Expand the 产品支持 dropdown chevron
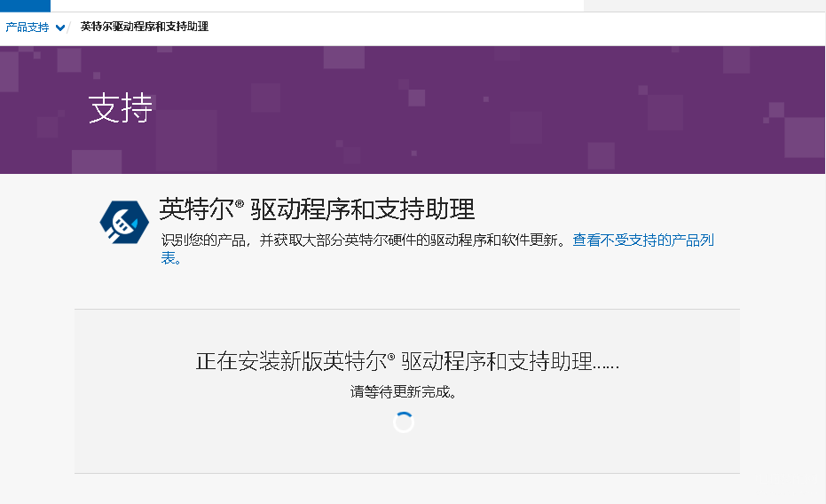The image size is (826, 504). click(60, 28)
